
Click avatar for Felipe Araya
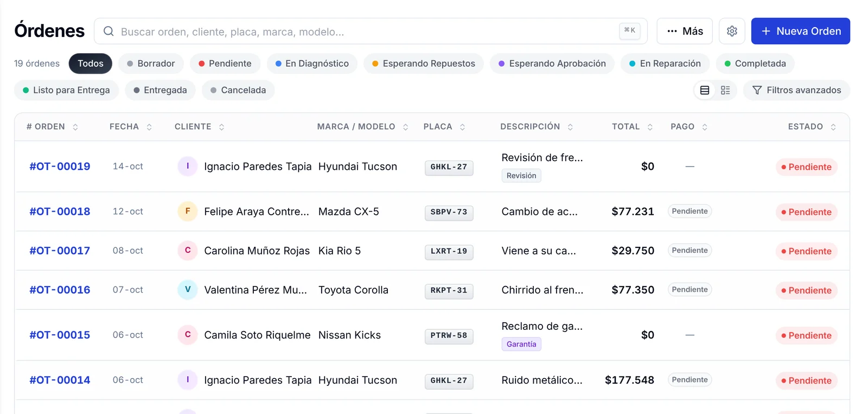pyautogui.click(x=188, y=211)
